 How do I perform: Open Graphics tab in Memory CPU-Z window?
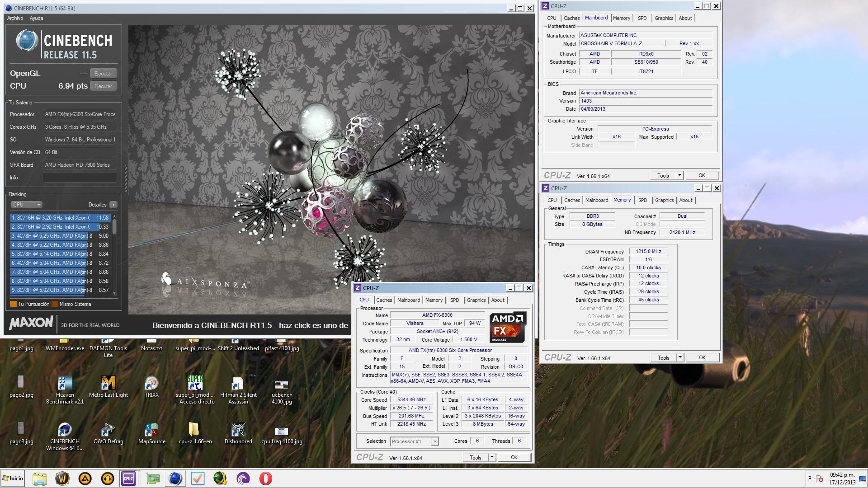(x=664, y=200)
